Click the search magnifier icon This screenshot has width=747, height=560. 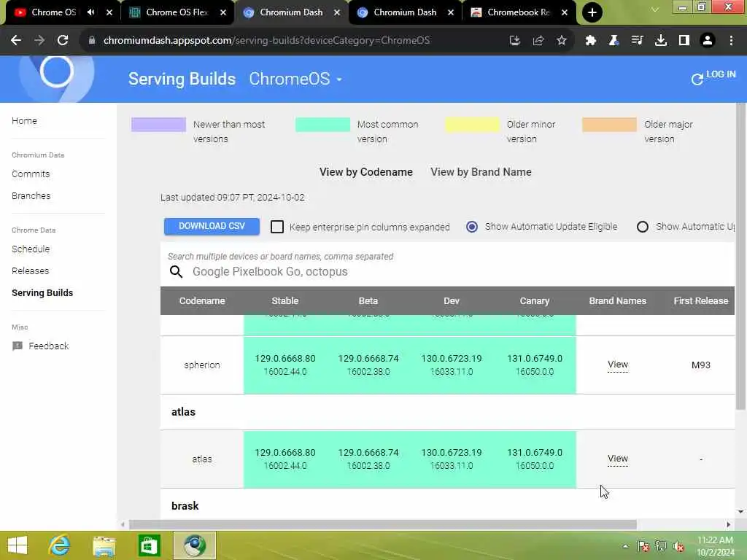177,271
